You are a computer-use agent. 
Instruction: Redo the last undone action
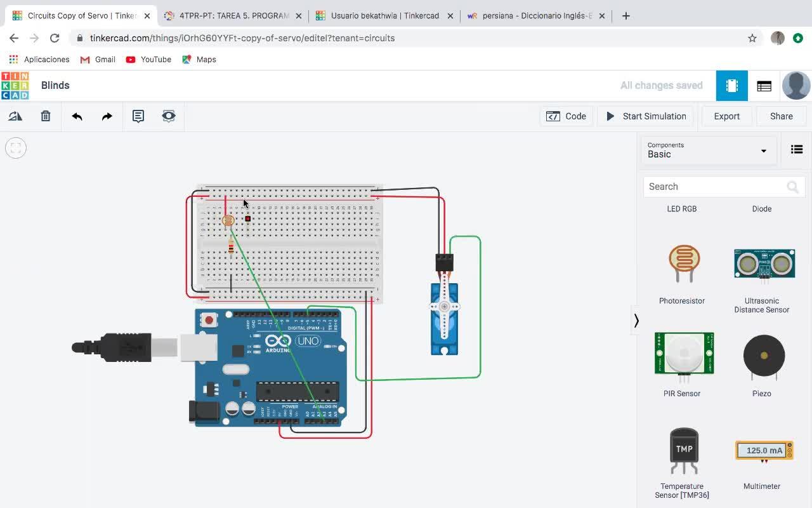coord(107,116)
